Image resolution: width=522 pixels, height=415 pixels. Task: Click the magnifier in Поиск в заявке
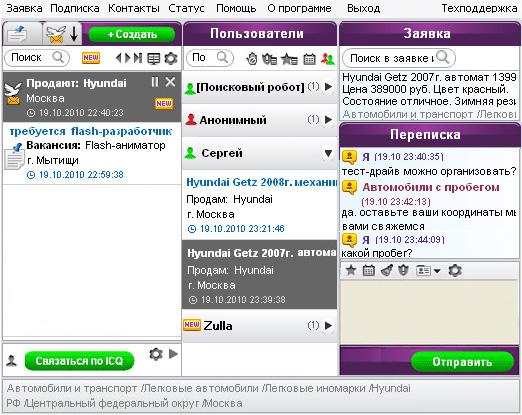(x=443, y=57)
